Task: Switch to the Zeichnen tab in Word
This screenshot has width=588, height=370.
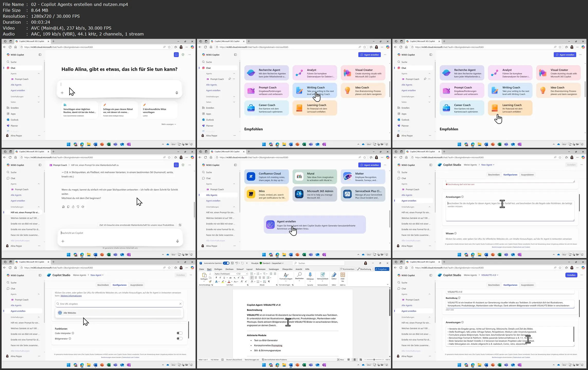Action: click(x=229, y=269)
